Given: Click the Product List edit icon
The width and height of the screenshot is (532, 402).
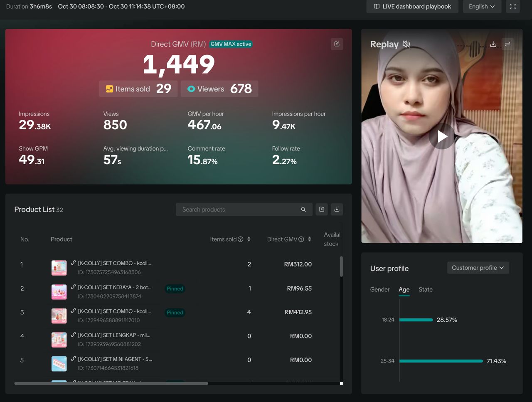Looking at the screenshot, I should 322,210.
